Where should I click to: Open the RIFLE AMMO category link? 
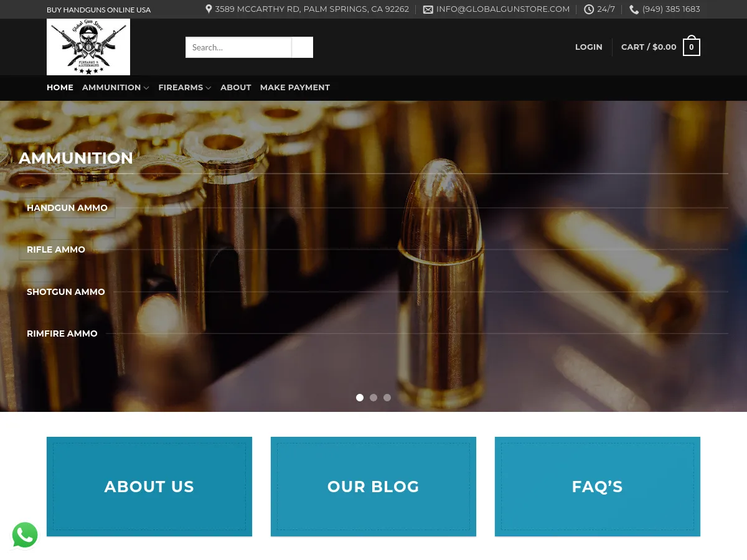[x=55, y=250]
